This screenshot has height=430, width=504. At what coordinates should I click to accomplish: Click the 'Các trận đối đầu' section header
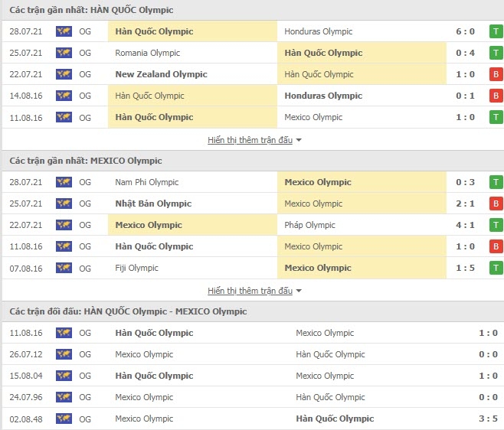click(x=128, y=311)
